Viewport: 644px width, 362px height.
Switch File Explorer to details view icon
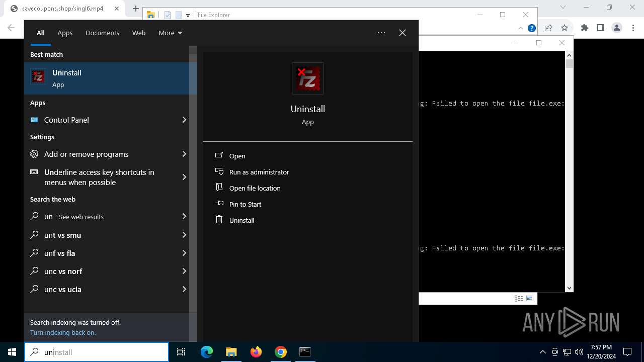tap(519, 298)
